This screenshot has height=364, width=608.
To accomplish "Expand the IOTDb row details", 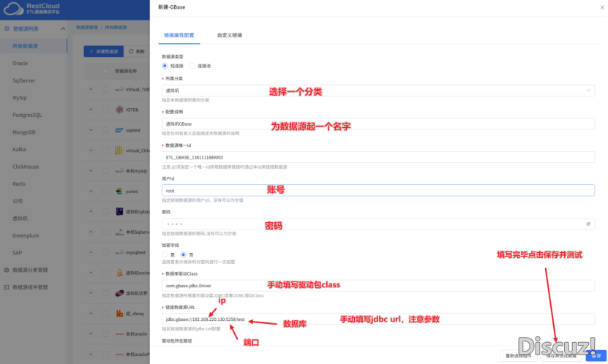I will [x=90, y=110].
